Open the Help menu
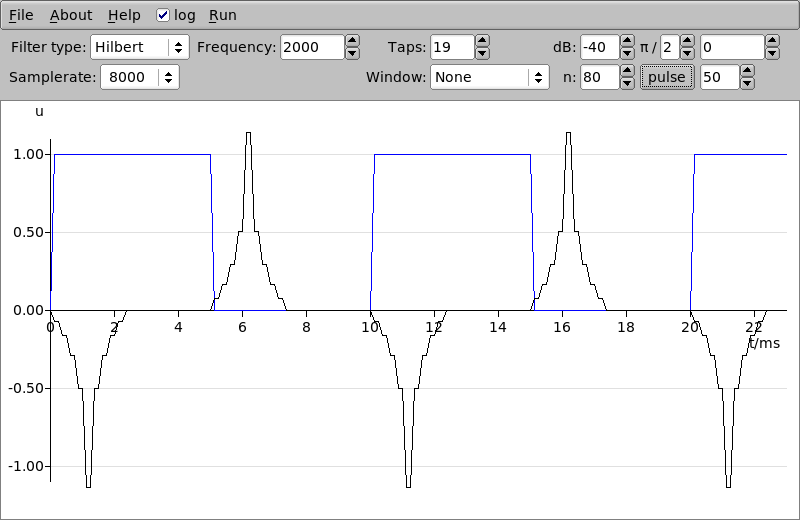Viewport: 800px width, 520px height. [x=124, y=15]
